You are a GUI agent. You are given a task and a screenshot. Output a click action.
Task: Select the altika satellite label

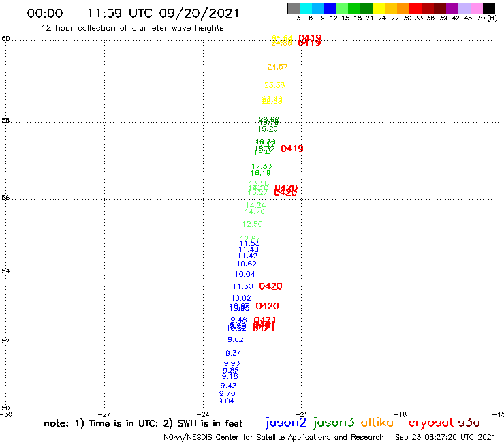click(x=377, y=422)
